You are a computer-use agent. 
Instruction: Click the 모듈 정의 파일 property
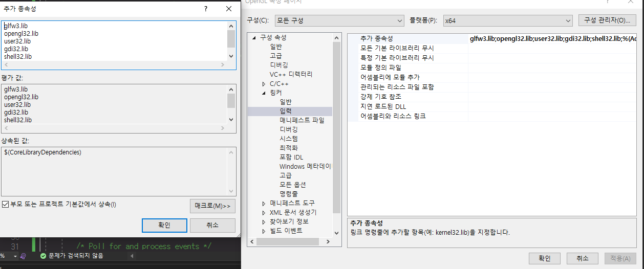(x=492, y=68)
